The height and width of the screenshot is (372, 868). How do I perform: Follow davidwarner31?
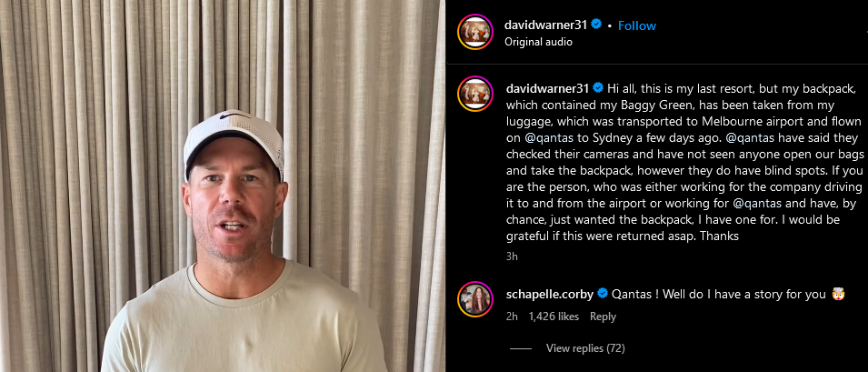tap(636, 25)
